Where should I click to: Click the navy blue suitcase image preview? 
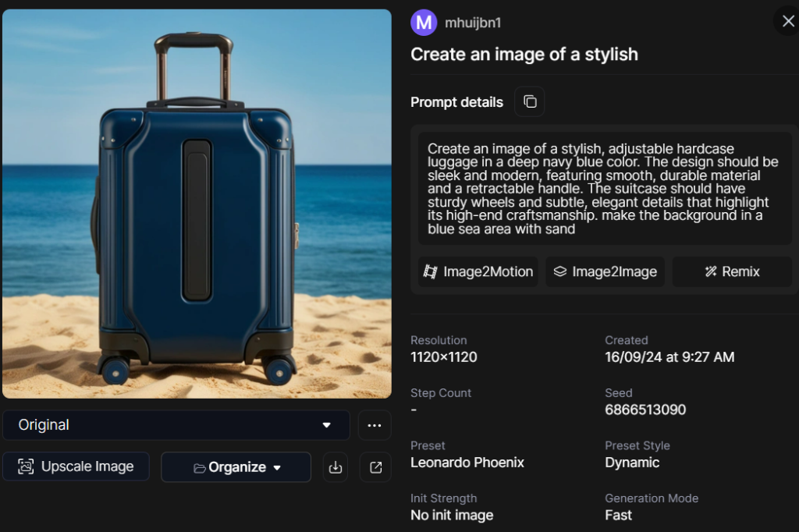point(197,204)
